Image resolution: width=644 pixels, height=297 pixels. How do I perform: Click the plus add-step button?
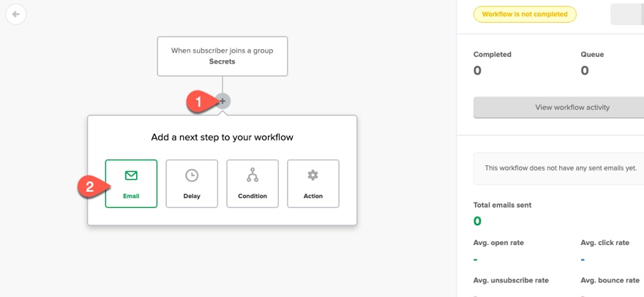pos(223,101)
